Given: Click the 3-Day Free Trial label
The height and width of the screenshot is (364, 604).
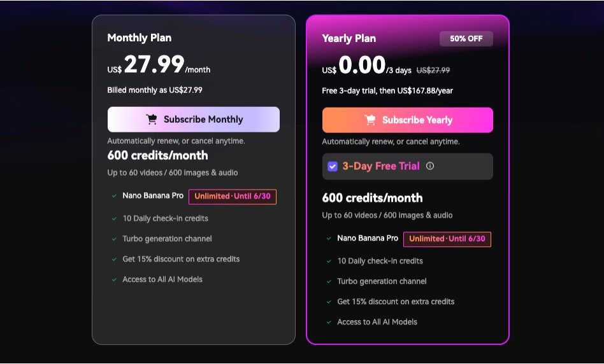Looking at the screenshot, I should 381,166.
